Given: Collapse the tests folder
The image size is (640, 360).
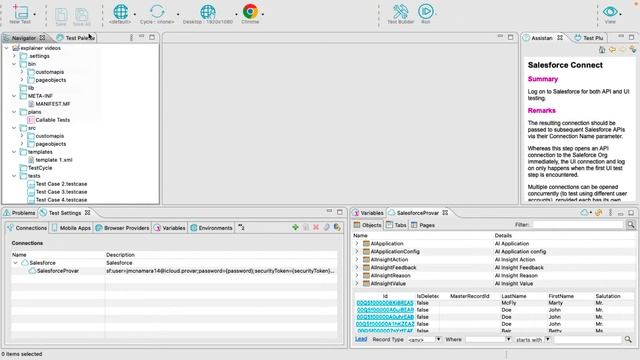Looking at the screenshot, I should pyautogui.click(x=14, y=176).
